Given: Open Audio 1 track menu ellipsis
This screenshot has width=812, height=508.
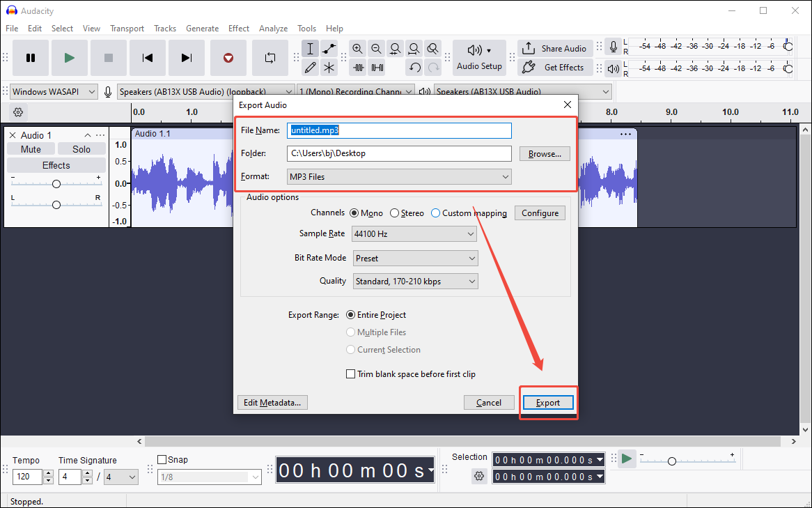Looking at the screenshot, I should [x=100, y=135].
